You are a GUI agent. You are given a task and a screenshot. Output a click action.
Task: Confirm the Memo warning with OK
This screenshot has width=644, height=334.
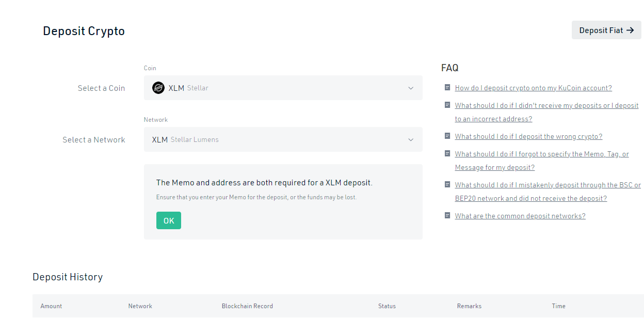click(x=169, y=220)
